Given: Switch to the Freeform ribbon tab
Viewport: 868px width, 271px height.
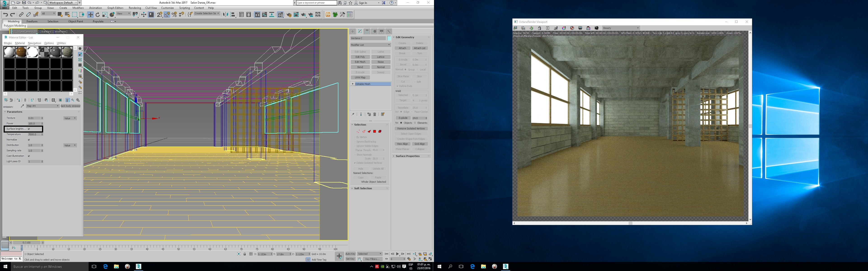Looking at the screenshot, I should [x=32, y=21].
